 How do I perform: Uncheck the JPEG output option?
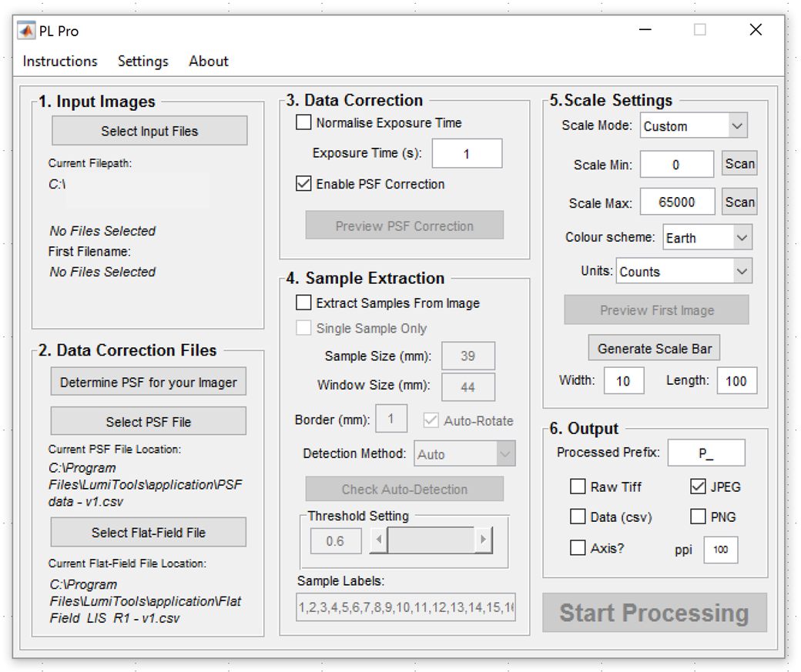pos(698,486)
